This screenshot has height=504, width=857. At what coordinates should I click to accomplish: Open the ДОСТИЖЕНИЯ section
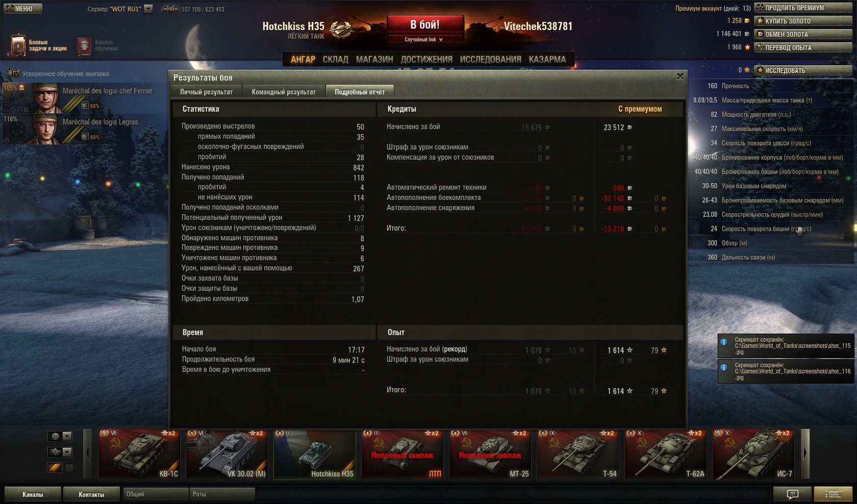pyautogui.click(x=426, y=59)
